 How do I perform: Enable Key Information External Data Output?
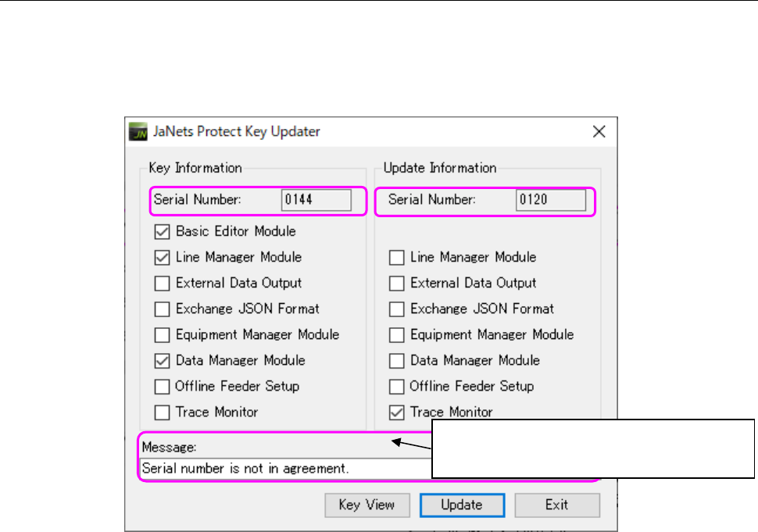tap(163, 283)
